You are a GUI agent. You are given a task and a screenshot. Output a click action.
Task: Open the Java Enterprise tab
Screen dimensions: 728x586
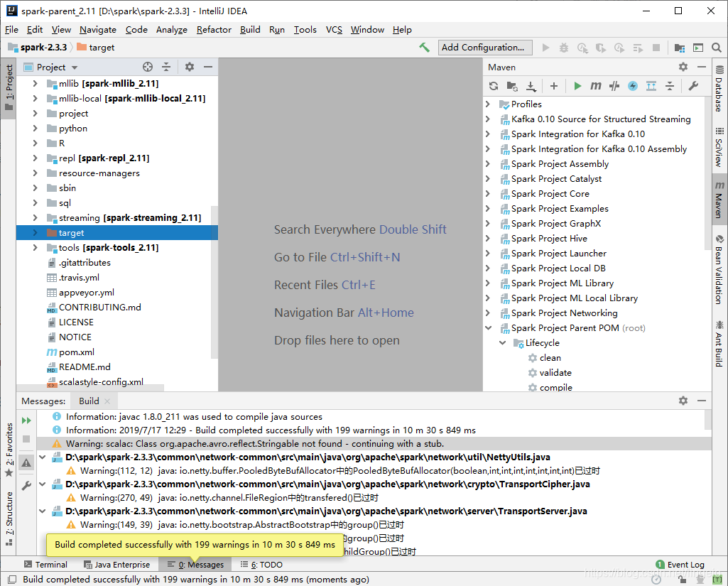pos(116,565)
